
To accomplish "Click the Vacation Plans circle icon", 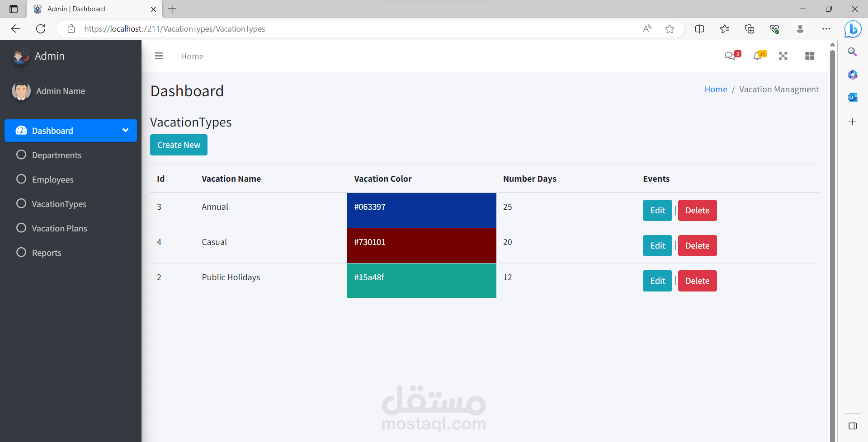I will [21, 228].
